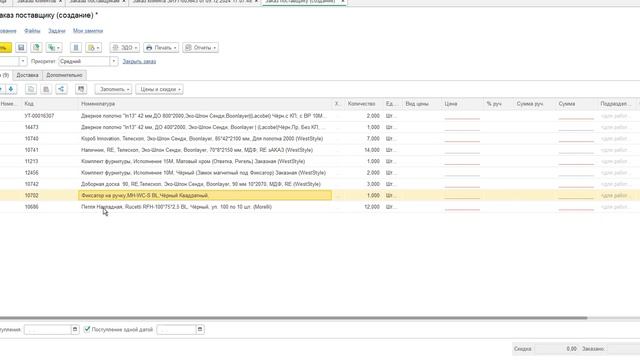Open the Задачи link
This screenshot has width=640, height=360.
[x=56, y=31]
